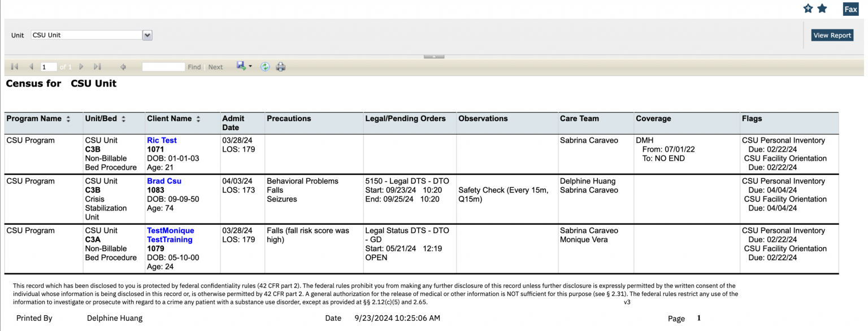This screenshot has width=868, height=331.
Task: Jump to the last report page
Action: (97, 67)
